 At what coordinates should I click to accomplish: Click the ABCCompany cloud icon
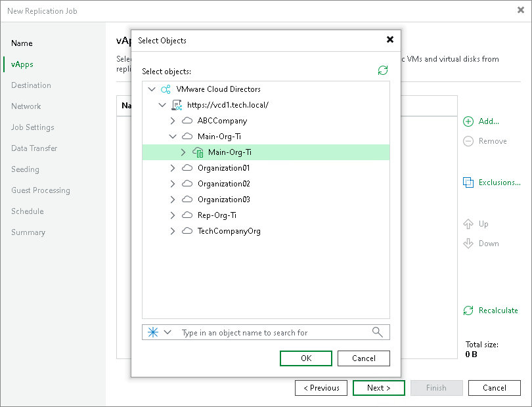[187, 120]
